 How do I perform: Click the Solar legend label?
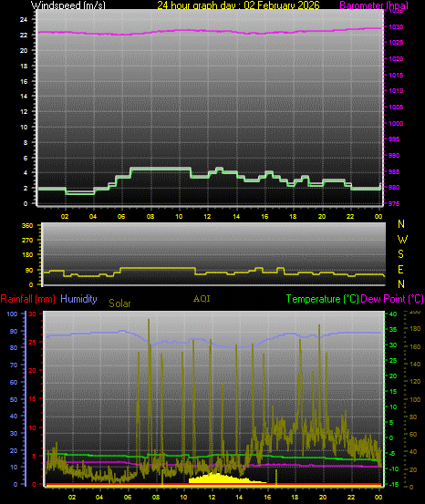(119, 303)
